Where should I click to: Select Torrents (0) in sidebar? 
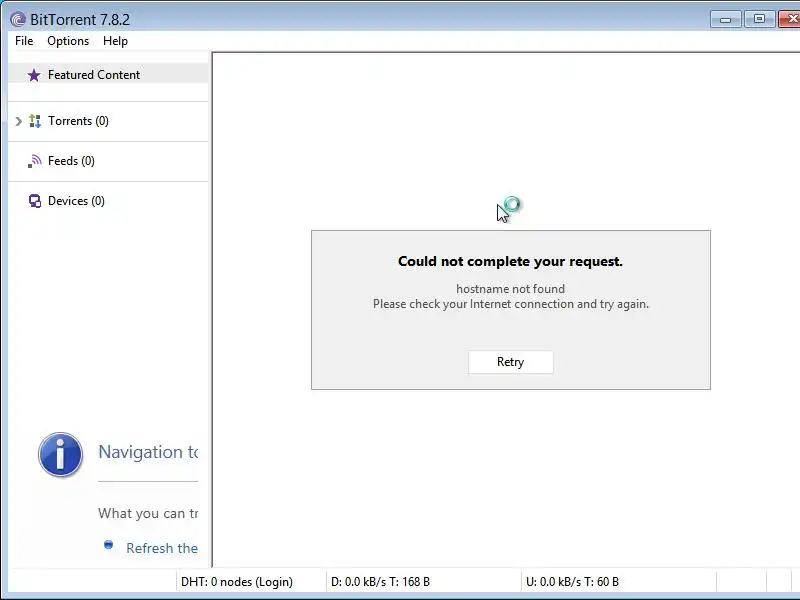[108, 121]
